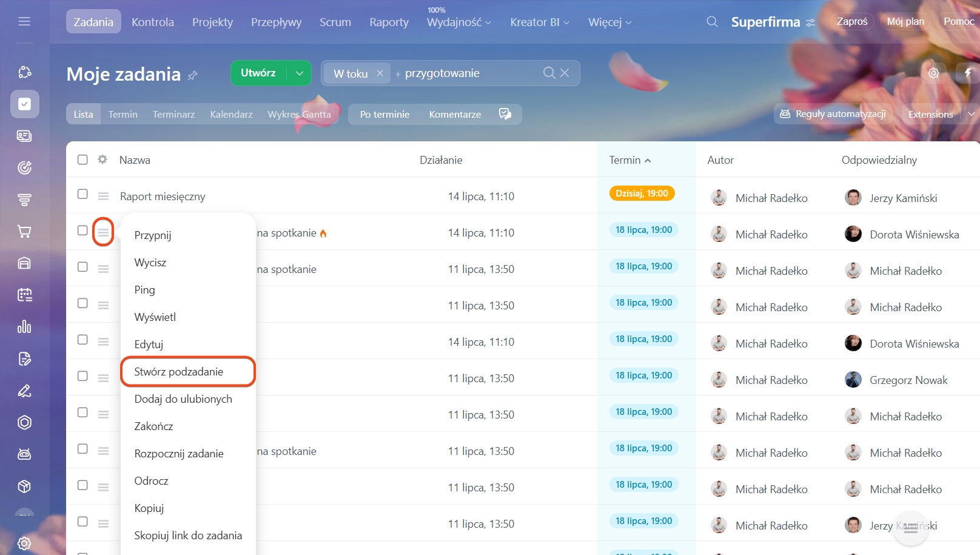980x555 pixels.
Task: Switch to the Wykres Gantta tab
Action: 300,114
